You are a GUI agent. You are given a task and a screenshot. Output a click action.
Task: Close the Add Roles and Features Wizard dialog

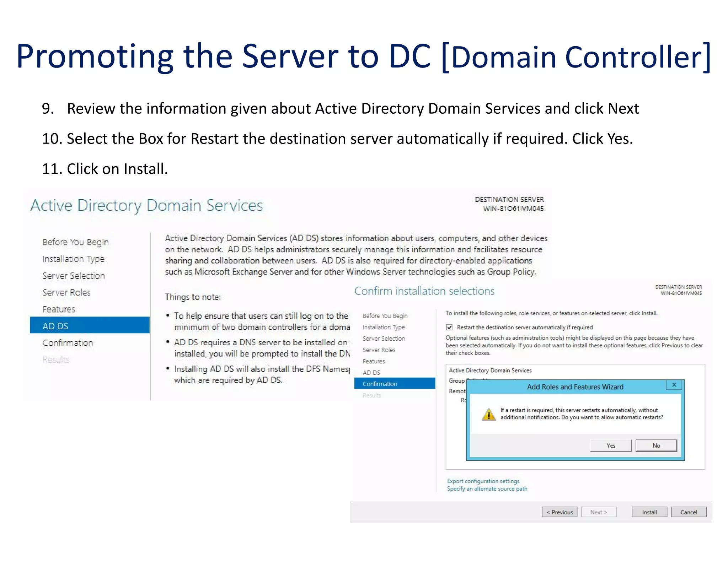674,385
